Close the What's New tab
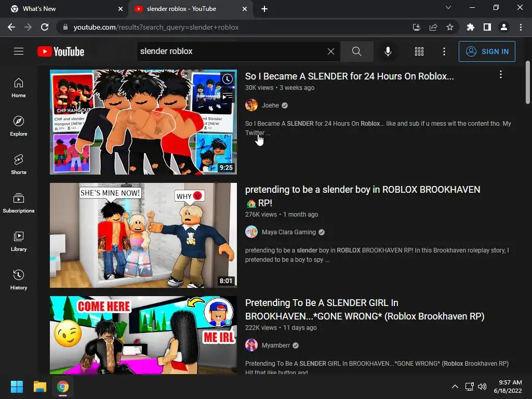This screenshot has width=532, height=399. 121,9
